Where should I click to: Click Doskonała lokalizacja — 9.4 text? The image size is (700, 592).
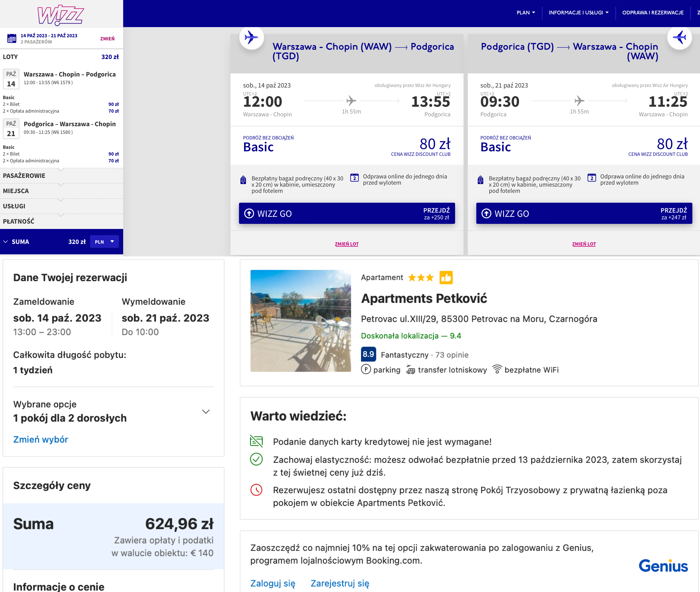click(411, 336)
